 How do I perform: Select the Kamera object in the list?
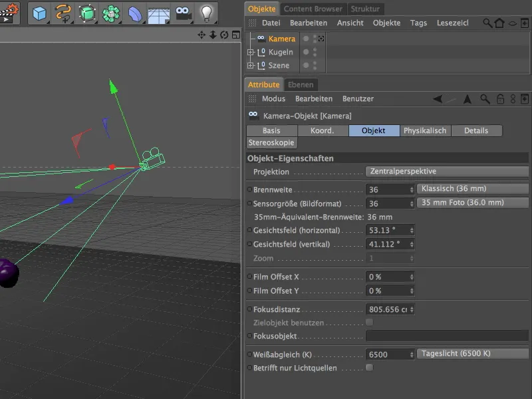pos(281,39)
